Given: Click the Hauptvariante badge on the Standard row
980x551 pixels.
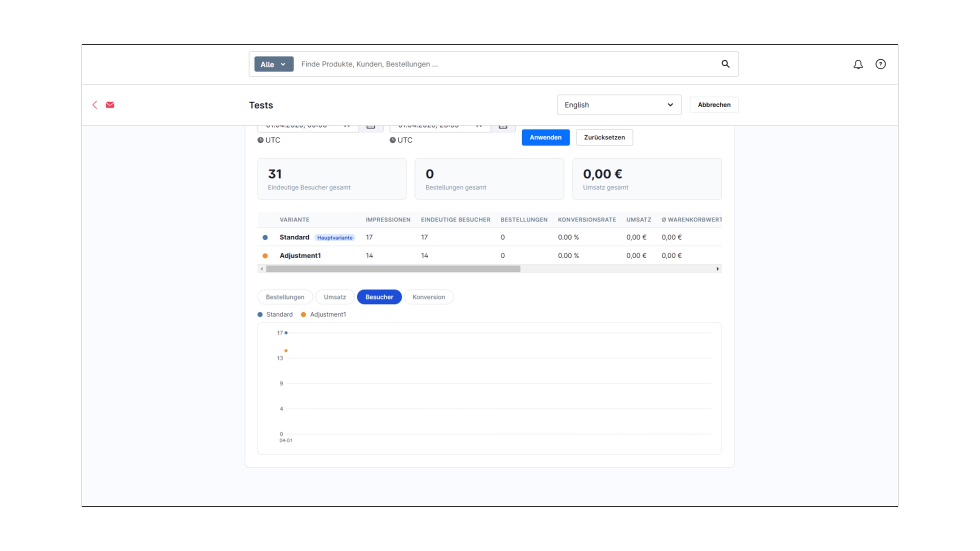Looking at the screenshot, I should [335, 237].
